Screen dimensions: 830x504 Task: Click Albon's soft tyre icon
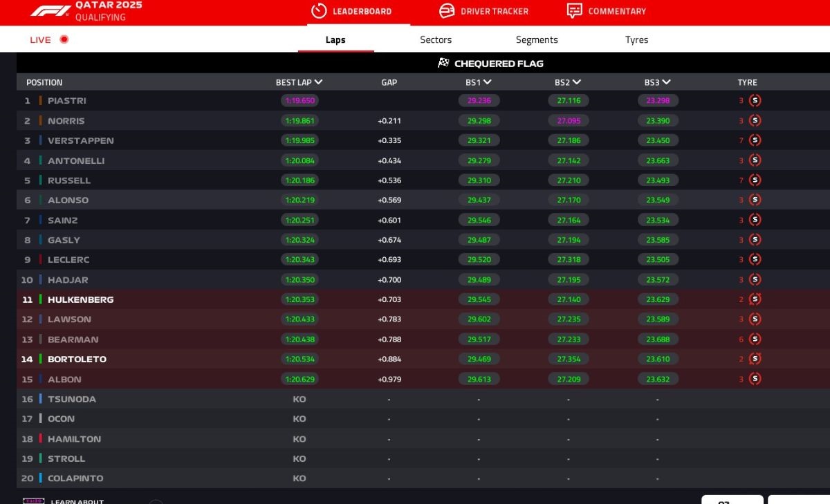[x=755, y=379]
